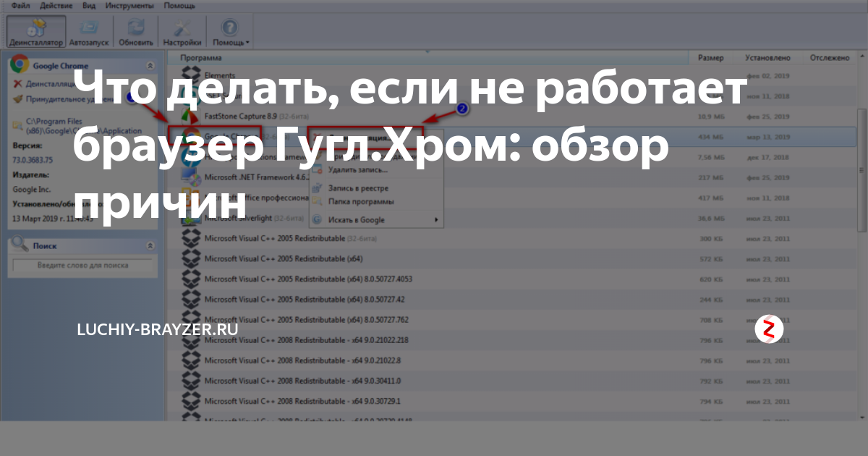
Task: Click icon of Visual C++ 2008 x64 9.0.30729.1
Action: [190, 400]
